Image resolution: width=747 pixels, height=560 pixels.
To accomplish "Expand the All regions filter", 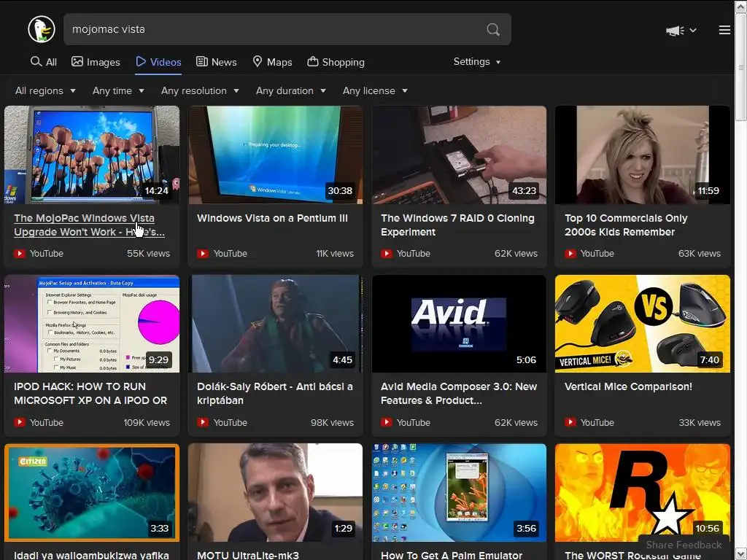I will (x=45, y=91).
